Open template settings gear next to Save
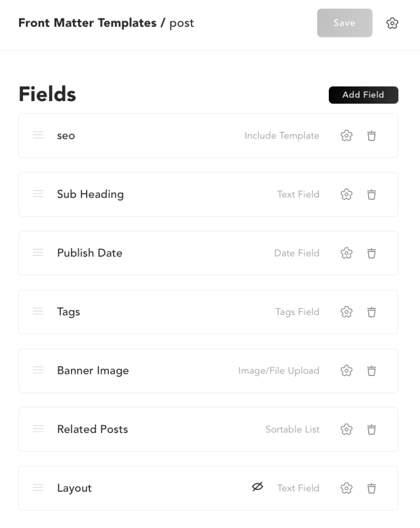 click(392, 23)
